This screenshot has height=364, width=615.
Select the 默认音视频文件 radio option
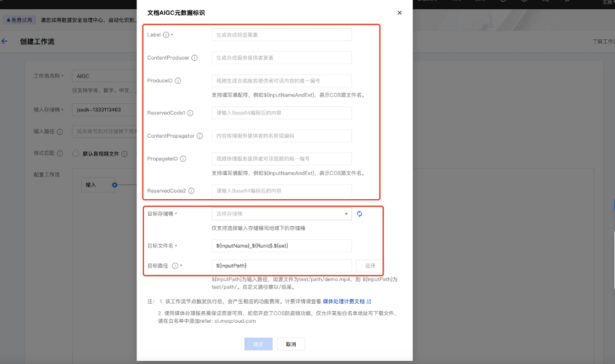[75, 153]
